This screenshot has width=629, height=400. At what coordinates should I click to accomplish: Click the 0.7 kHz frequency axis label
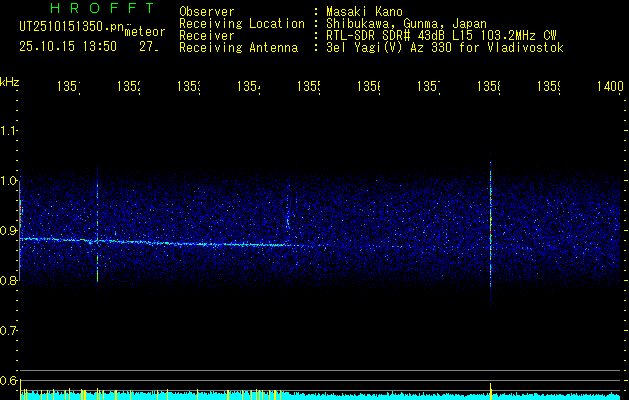pos(8,331)
